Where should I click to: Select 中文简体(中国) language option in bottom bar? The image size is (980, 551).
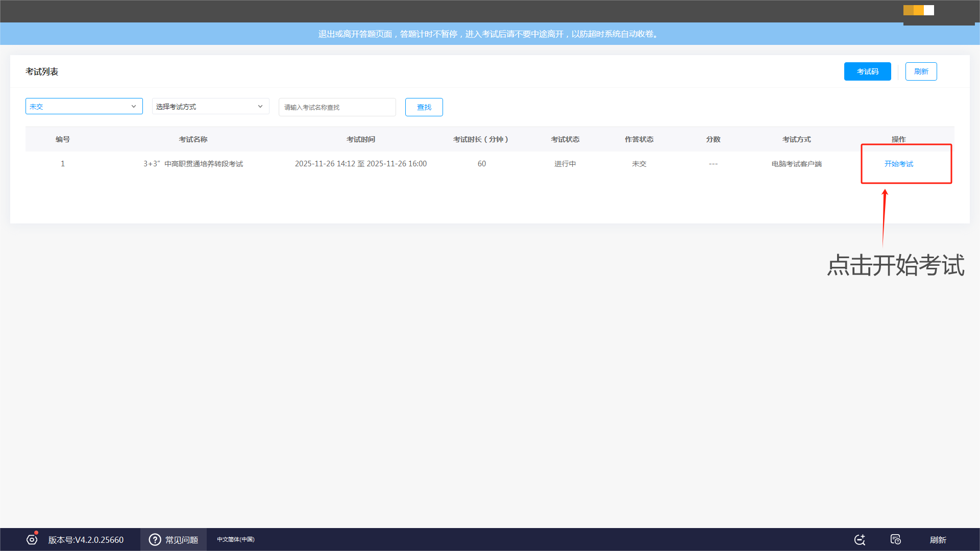pos(235,539)
